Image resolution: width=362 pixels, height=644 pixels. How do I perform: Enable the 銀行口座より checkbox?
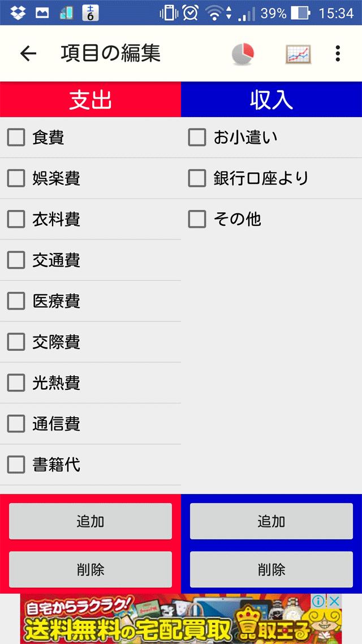click(x=197, y=178)
